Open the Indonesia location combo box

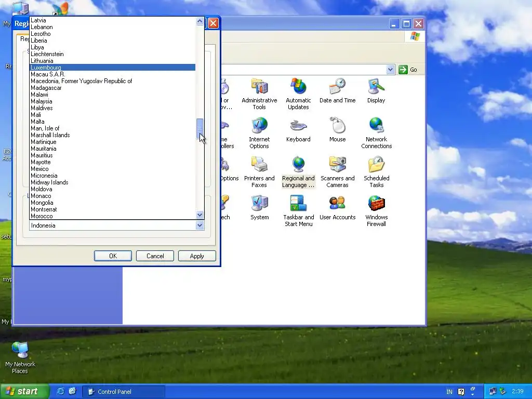coord(117,225)
